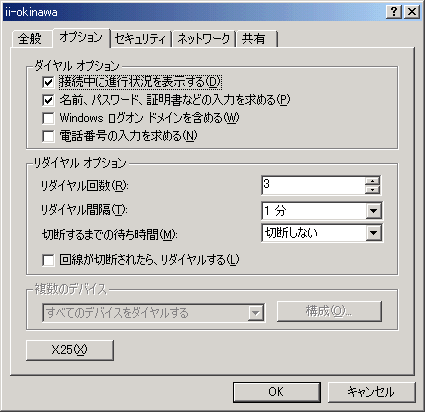Uncheck 名前、パスワード、証明書などの入力を求める option
This screenshot has width=425, height=412.
pyautogui.click(x=48, y=100)
